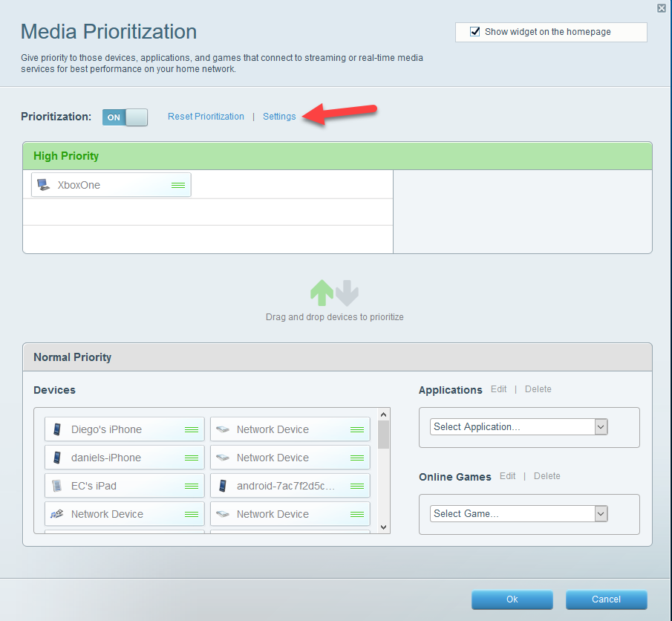Click Diego's iPhone device icon
Viewport: 672px width, 621px height.
(56, 429)
